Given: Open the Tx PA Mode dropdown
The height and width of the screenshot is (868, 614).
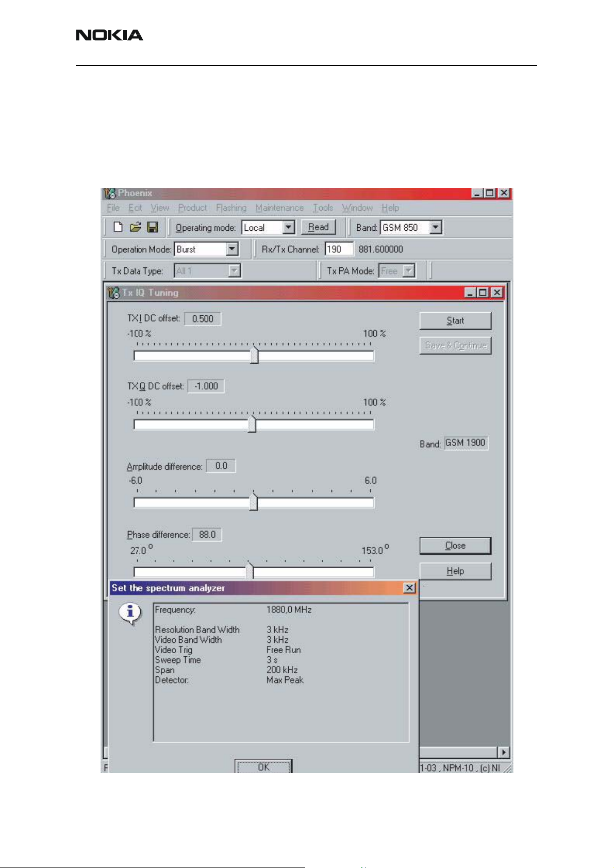Looking at the screenshot, I should pos(409,271).
